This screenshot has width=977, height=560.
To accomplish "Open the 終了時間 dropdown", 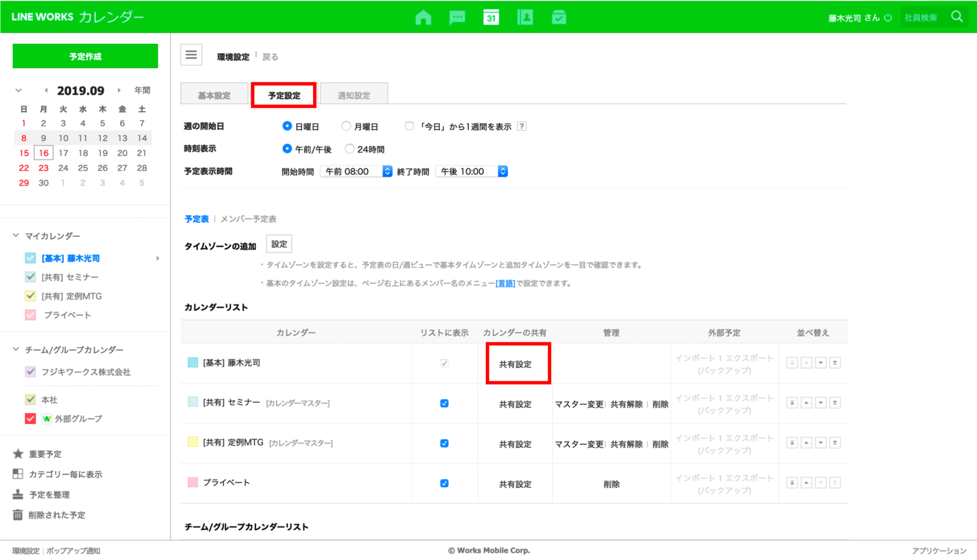I will click(472, 171).
